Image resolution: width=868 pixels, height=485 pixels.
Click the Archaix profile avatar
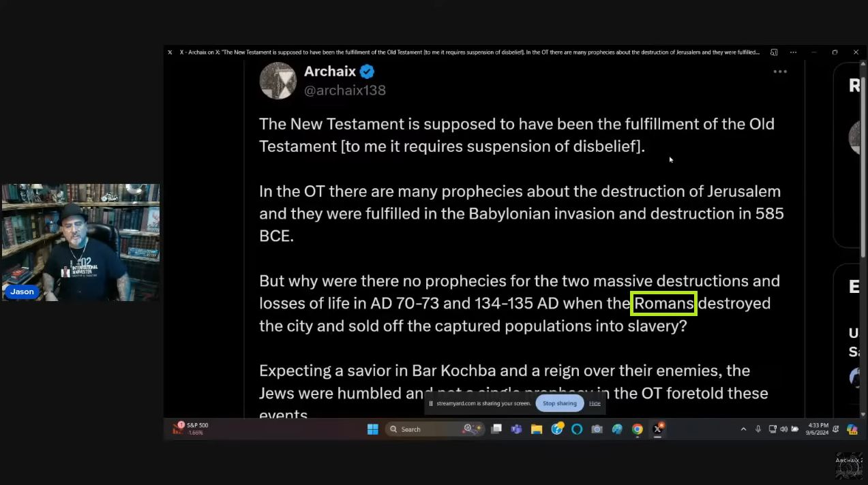tap(278, 80)
